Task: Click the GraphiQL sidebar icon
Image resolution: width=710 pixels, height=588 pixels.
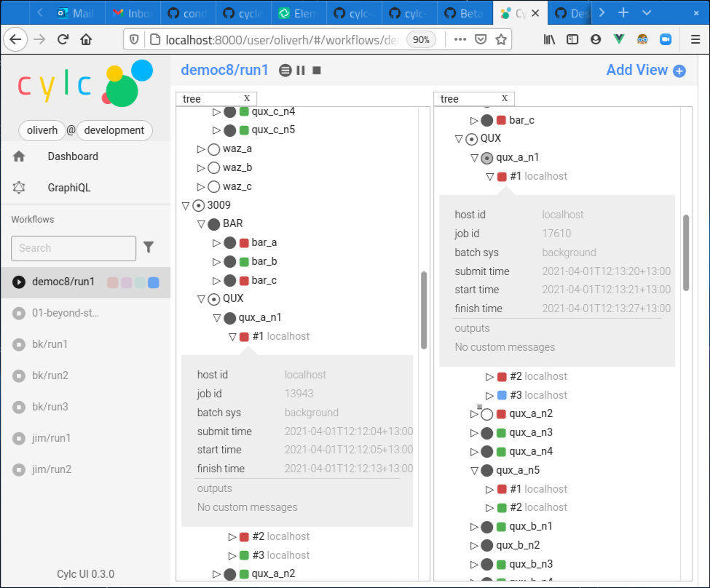Action: [x=19, y=188]
